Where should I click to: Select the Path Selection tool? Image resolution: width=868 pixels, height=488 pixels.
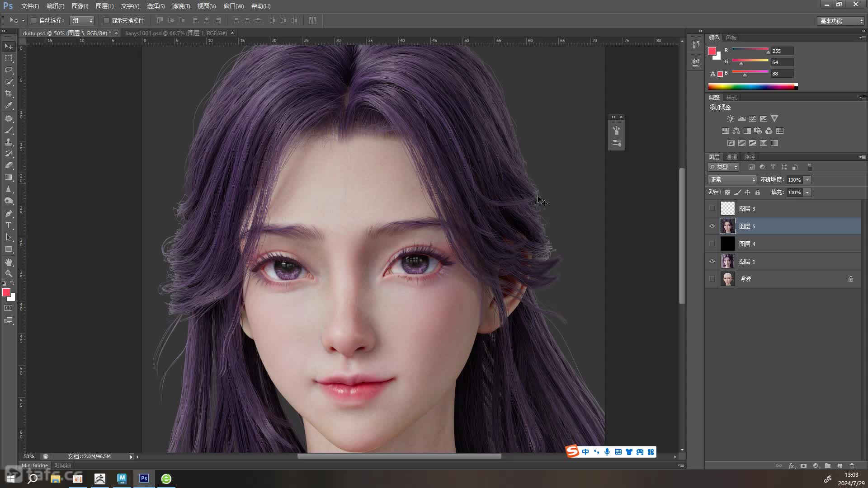click(x=9, y=237)
